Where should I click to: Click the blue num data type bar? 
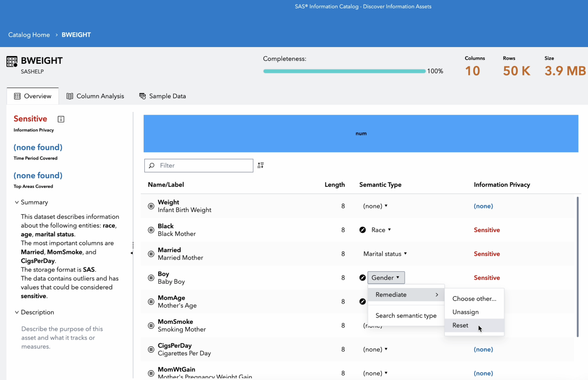[x=361, y=133]
